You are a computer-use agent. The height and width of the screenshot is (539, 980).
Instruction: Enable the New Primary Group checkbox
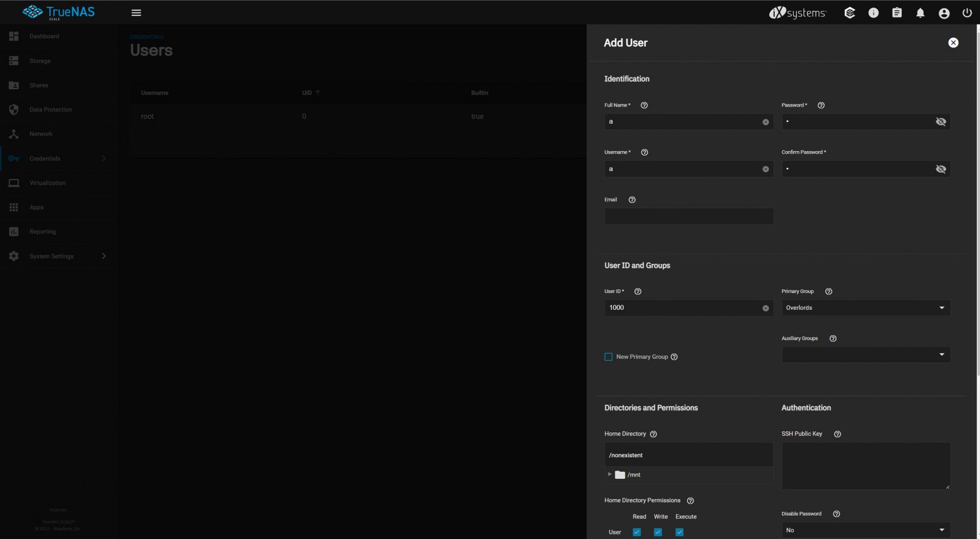click(608, 357)
